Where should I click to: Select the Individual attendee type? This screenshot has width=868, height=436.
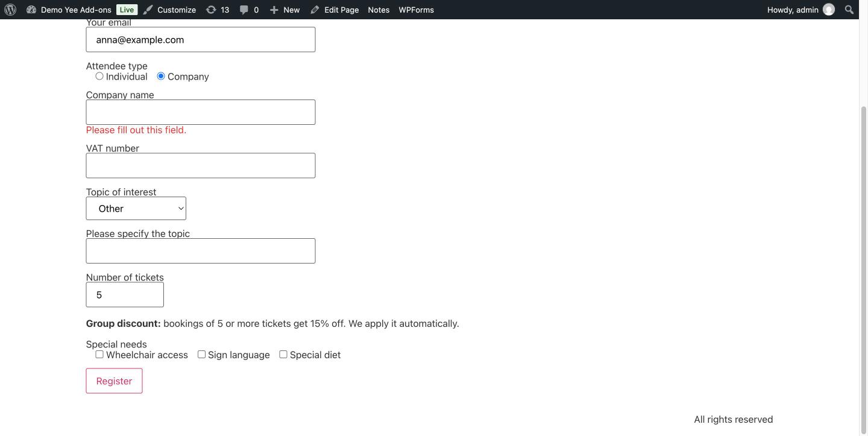click(x=99, y=76)
